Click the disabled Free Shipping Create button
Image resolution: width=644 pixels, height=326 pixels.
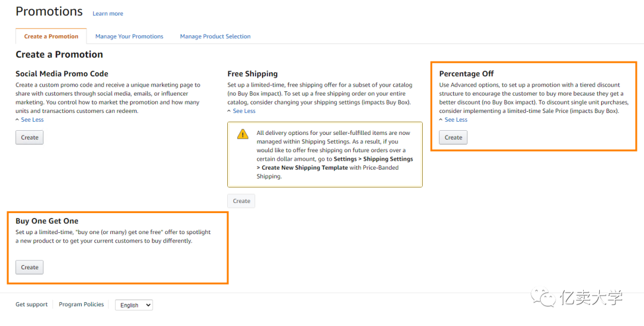tap(241, 201)
